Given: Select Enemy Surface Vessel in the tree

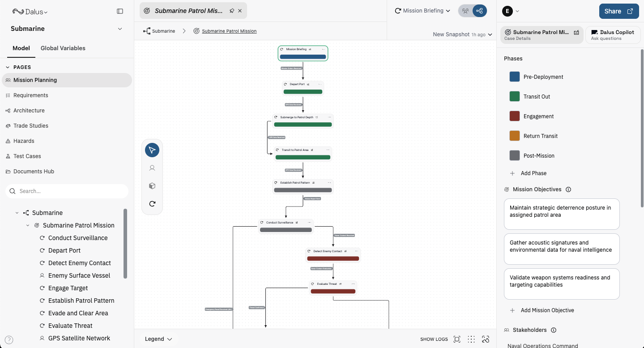Looking at the screenshot, I should pos(79,275).
